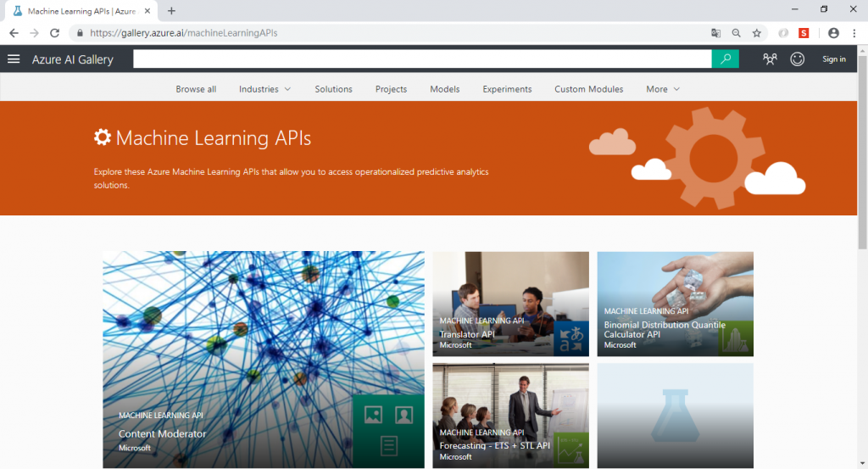Image resolution: width=868 pixels, height=469 pixels.
Task: Open the Chrome profile avatar
Action: pos(834,33)
